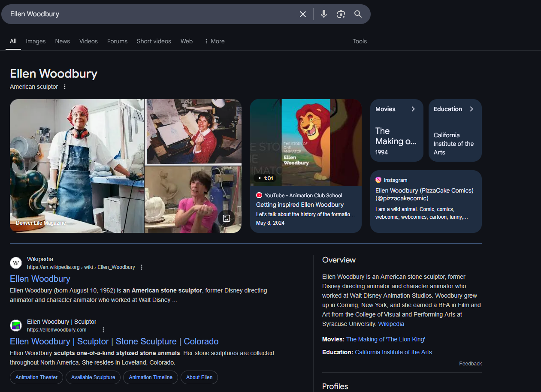Open the photo of woman at drawing desk
541x392 pixels.
point(193,132)
